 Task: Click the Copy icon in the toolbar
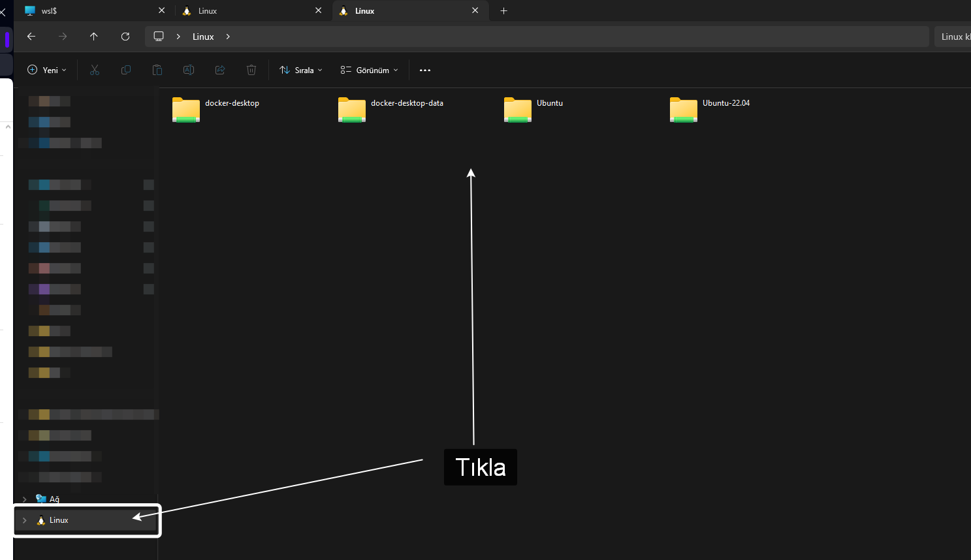[125, 70]
